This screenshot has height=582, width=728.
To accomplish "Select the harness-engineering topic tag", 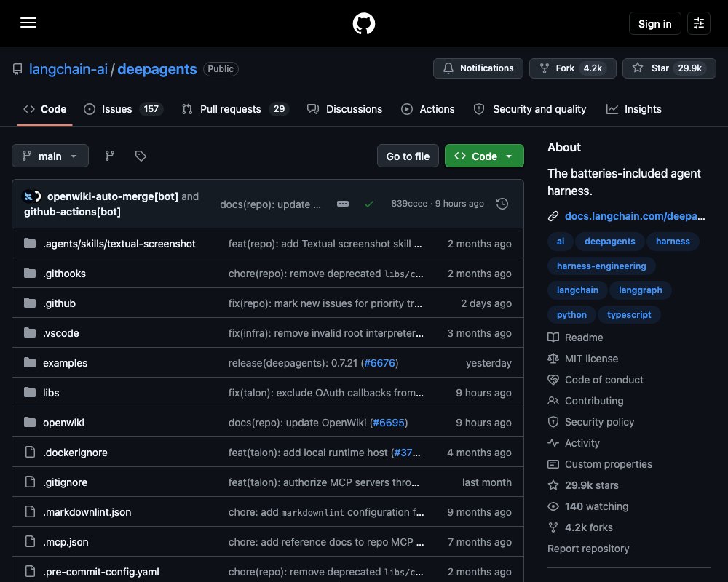I will (x=601, y=266).
